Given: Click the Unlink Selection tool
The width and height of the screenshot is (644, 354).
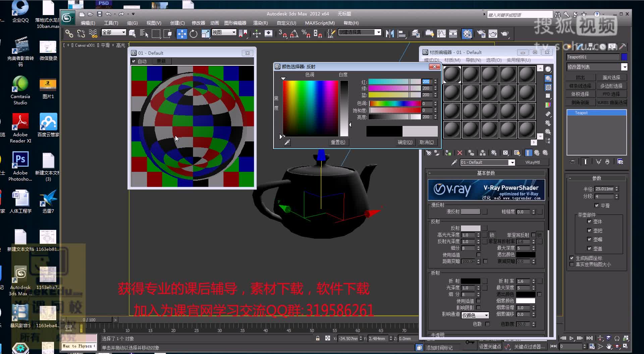Looking at the screenshot, I should 81,33.
